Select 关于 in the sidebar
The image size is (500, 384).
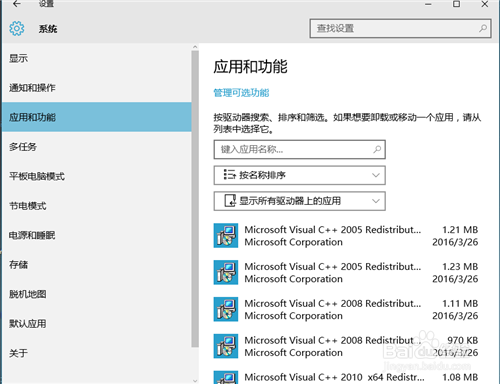point(97,353)
